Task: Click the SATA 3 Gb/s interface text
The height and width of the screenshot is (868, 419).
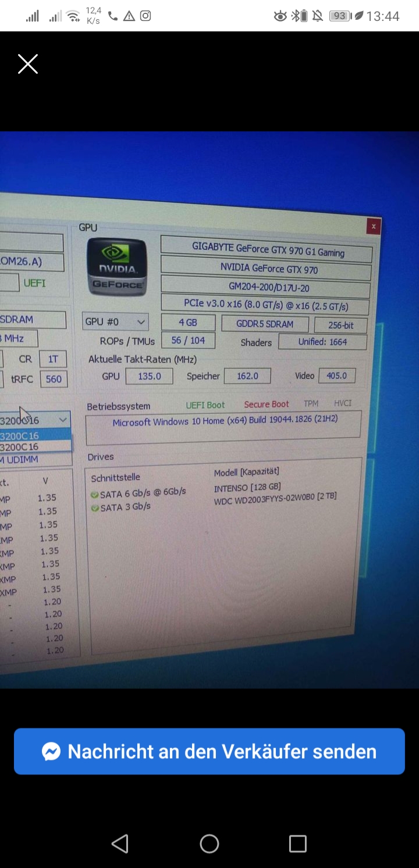Action: click(x=125, y=508)
